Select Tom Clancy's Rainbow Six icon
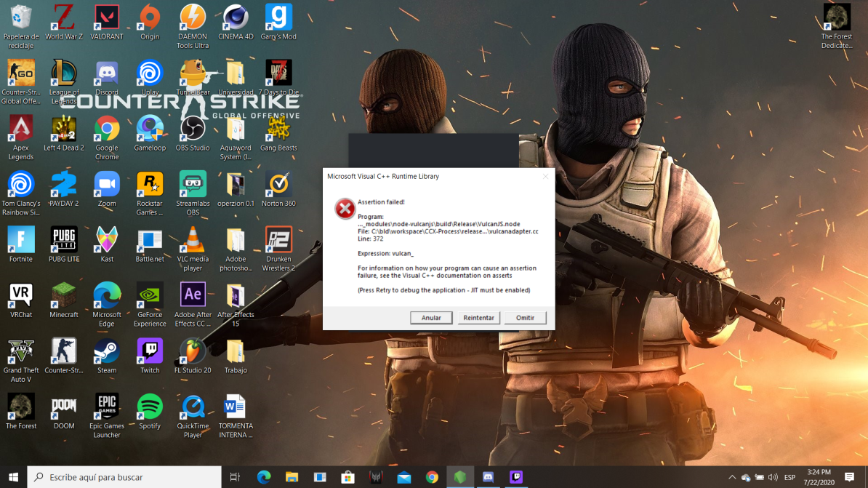This screenshot has height=488, width=868. [x=21, y=193]
